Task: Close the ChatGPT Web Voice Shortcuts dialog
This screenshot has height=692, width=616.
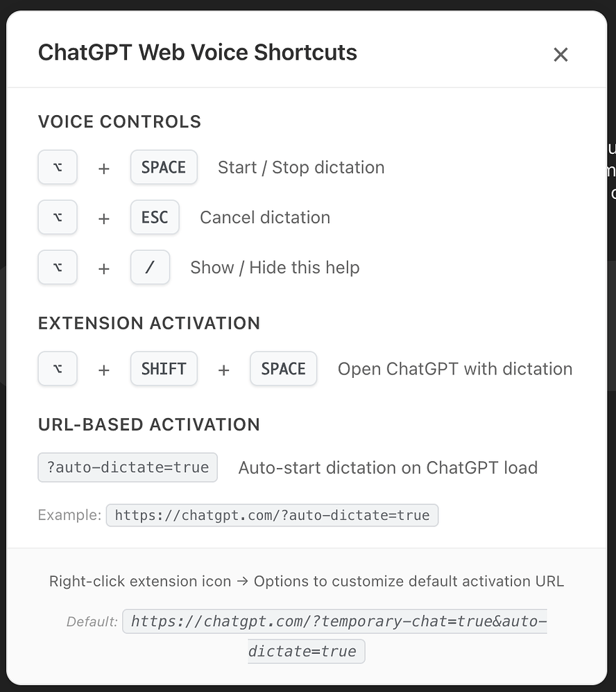Action: click(561, 54)
